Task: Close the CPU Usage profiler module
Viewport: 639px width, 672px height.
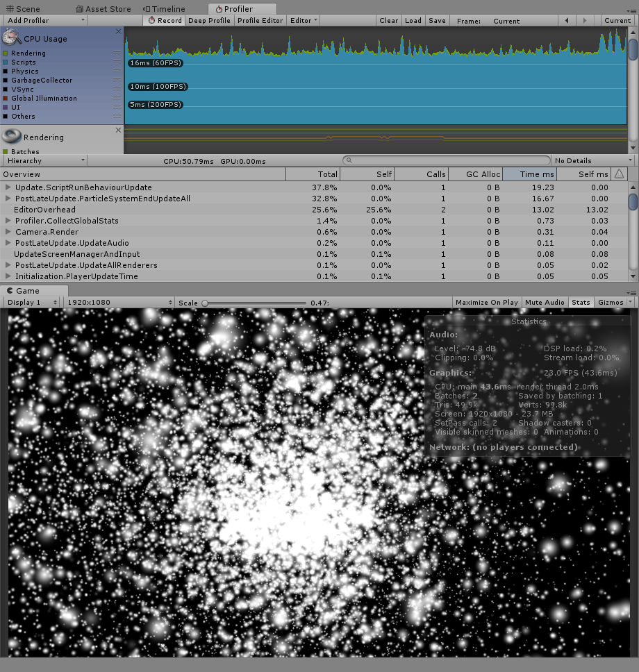Action: point(118,32)
